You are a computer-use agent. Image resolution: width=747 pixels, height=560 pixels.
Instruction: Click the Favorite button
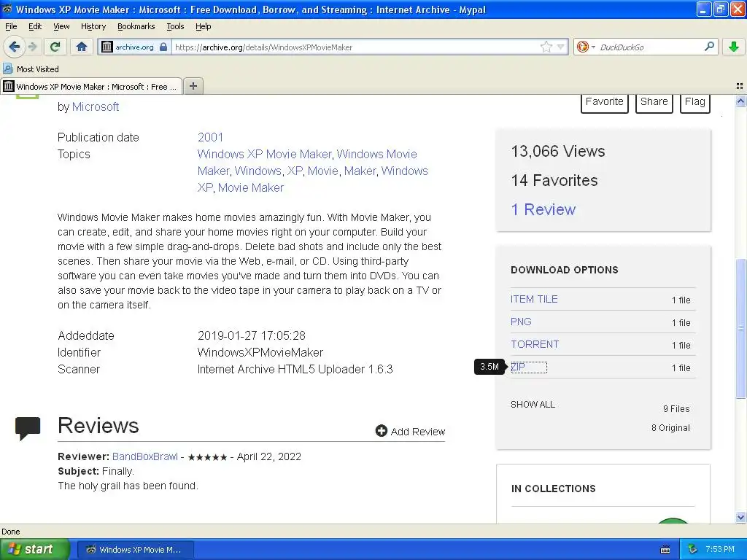pos(605,102)
